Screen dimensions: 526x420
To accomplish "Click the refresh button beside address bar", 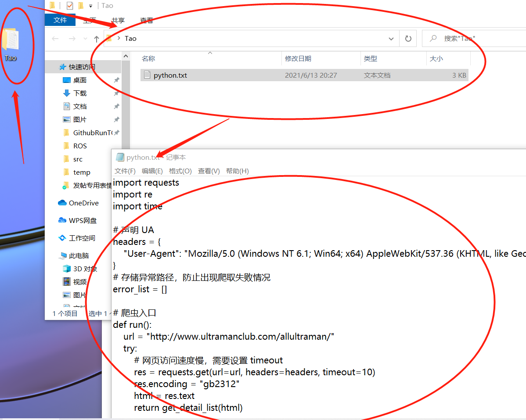I will point(408,39).
